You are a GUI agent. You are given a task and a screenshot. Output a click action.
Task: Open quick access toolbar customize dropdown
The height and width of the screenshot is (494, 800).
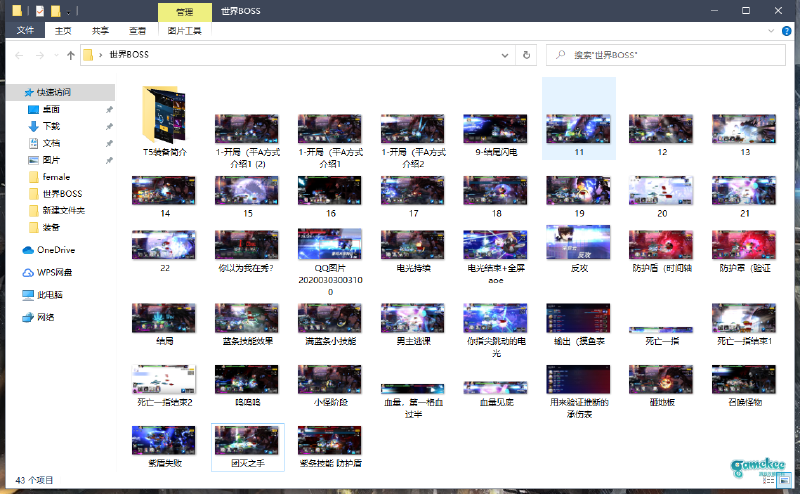pyautogui.click(x=68, y=12)
